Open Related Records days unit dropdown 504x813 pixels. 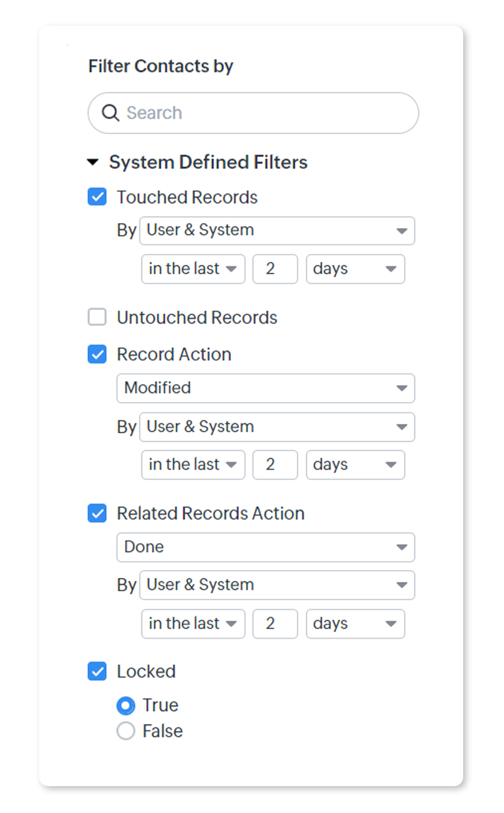click(355, 624)
